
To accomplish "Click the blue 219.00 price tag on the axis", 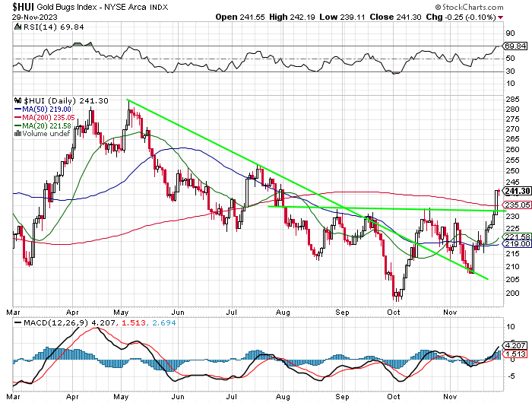I will (513, 244).
